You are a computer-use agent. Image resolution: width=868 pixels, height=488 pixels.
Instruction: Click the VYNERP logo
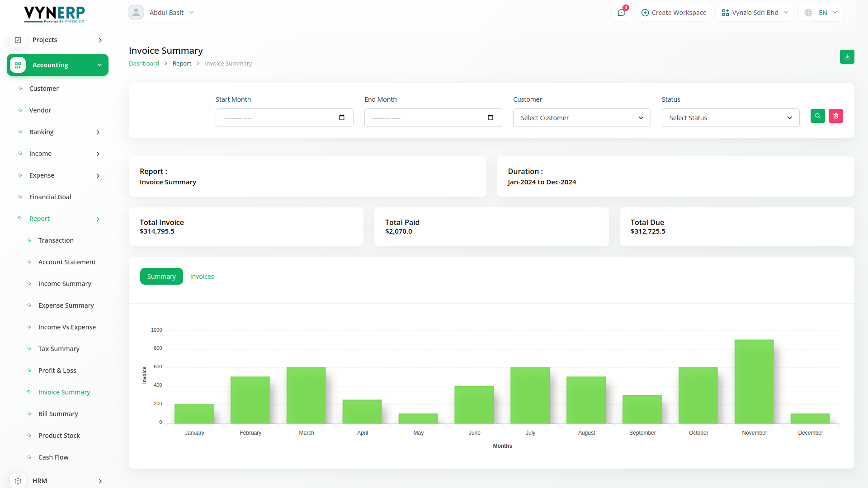pyautogui.click(x=54, y=14)
